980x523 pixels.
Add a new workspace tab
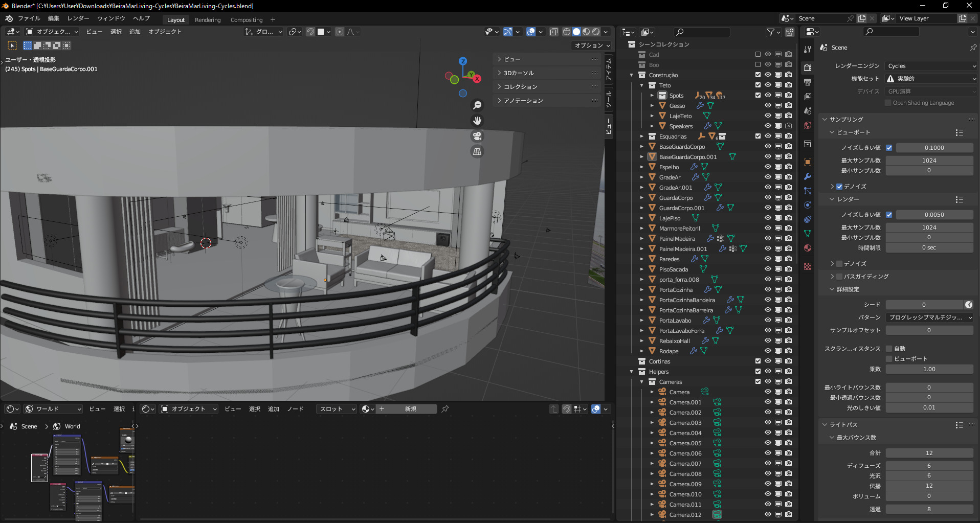coord(273,20)
